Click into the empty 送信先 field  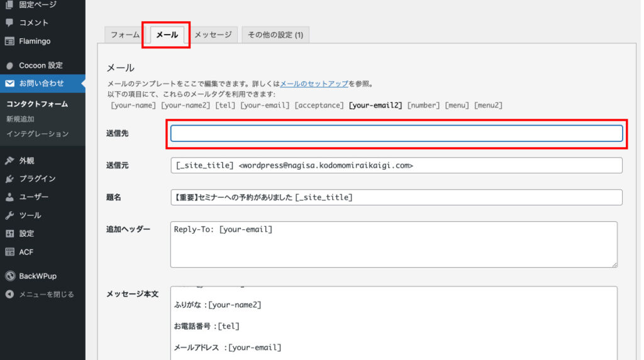tap(396, 133)
